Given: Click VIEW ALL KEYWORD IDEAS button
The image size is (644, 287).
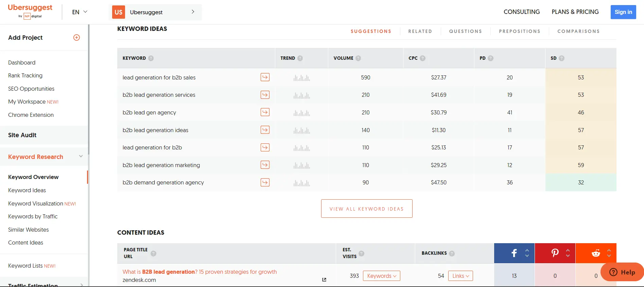Looking at the screenshot, I should pos(367,209).
